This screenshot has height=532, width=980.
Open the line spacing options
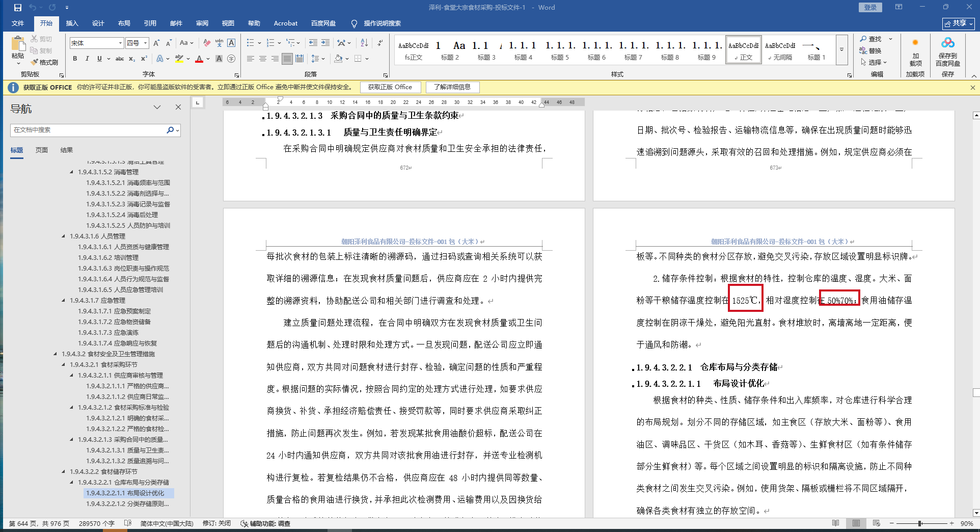click(x=317, y=59)
